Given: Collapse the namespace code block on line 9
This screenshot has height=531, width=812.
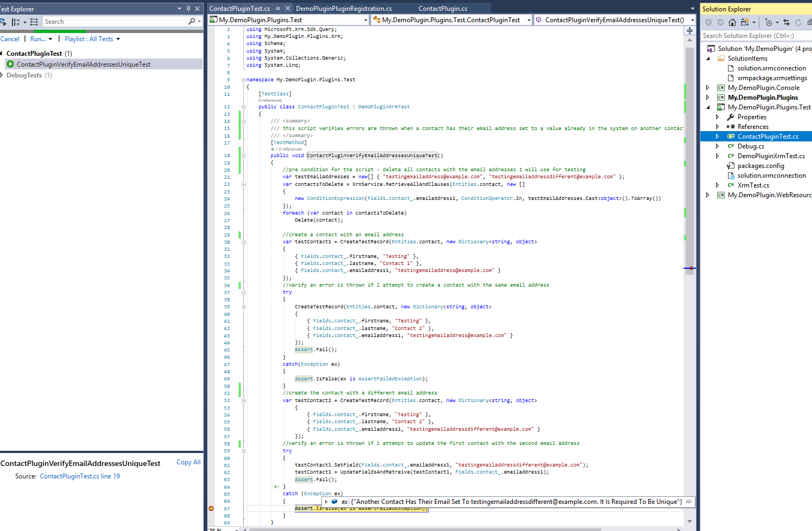Looking at the screenshot, I should coord(244,80).
